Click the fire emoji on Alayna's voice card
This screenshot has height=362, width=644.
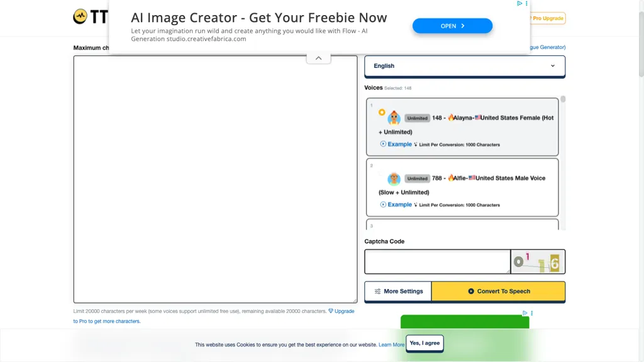click(x=451, y=117)
